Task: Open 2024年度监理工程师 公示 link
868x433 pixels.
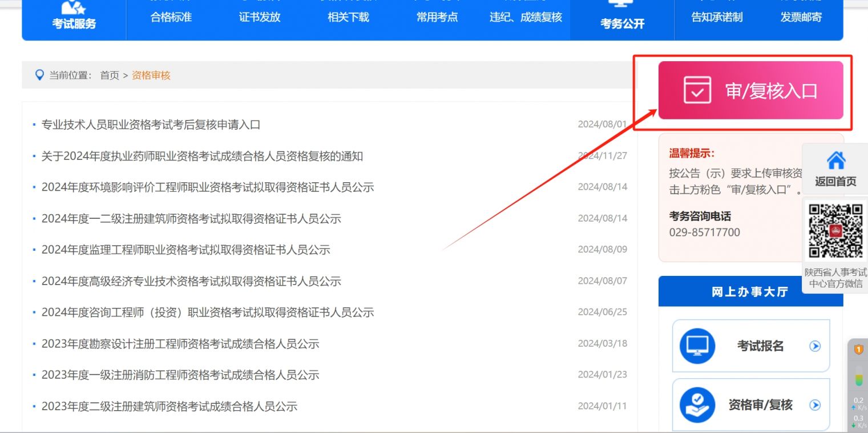Action: click(x=185, y=250)
